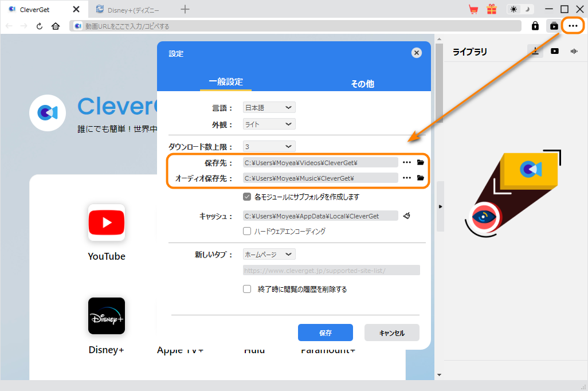The width and height of the screenshot is (588, 391).
Task: Go to home page icon
Action: coord(56,26)
